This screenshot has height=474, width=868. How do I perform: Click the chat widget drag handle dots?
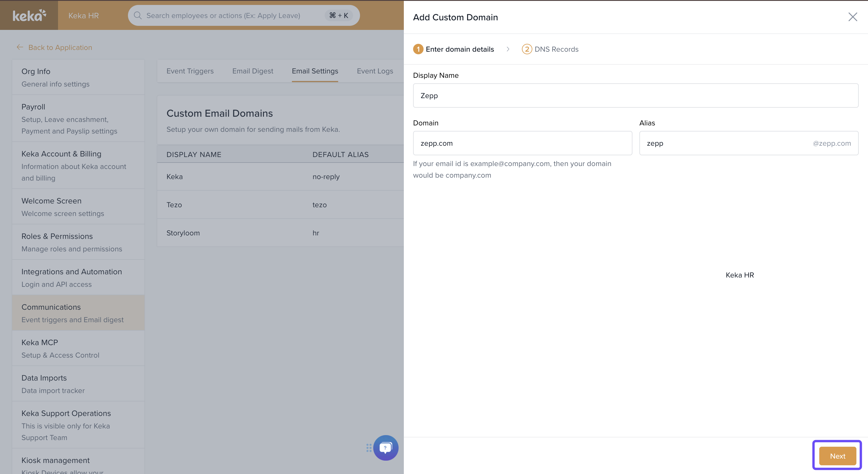(369, 448)
